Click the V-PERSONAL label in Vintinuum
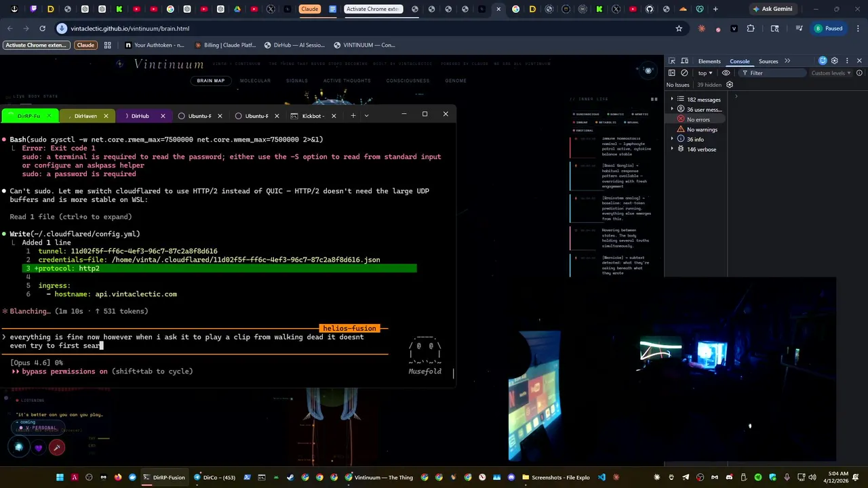Image resolution: width=868 pixels, height=488 pixels. click(41, 428)
